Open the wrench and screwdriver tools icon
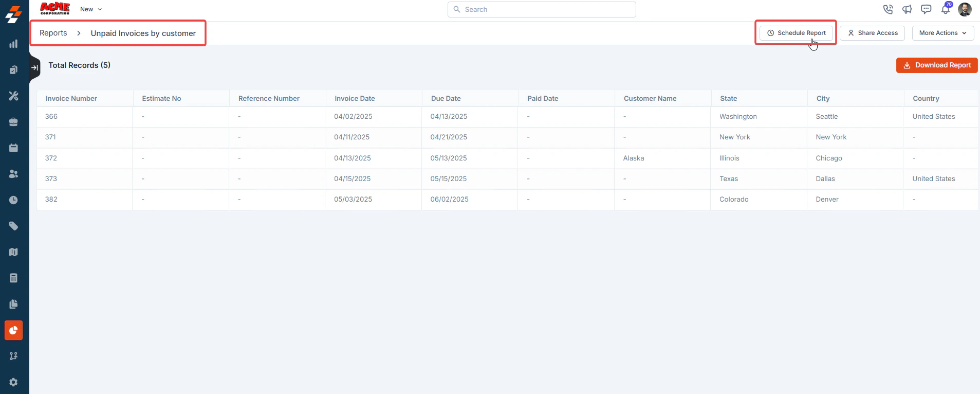980x394 pixels. pyautogui.click(x=13, y=96)
